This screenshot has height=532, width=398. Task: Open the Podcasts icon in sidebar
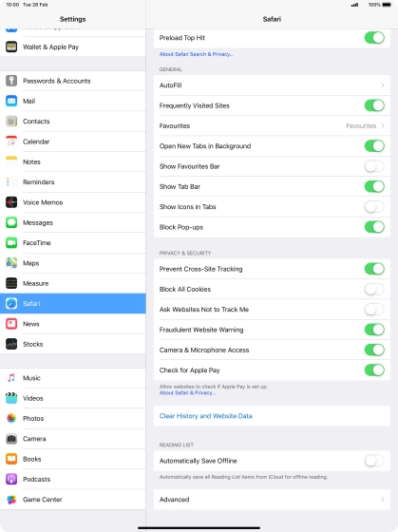11,479
